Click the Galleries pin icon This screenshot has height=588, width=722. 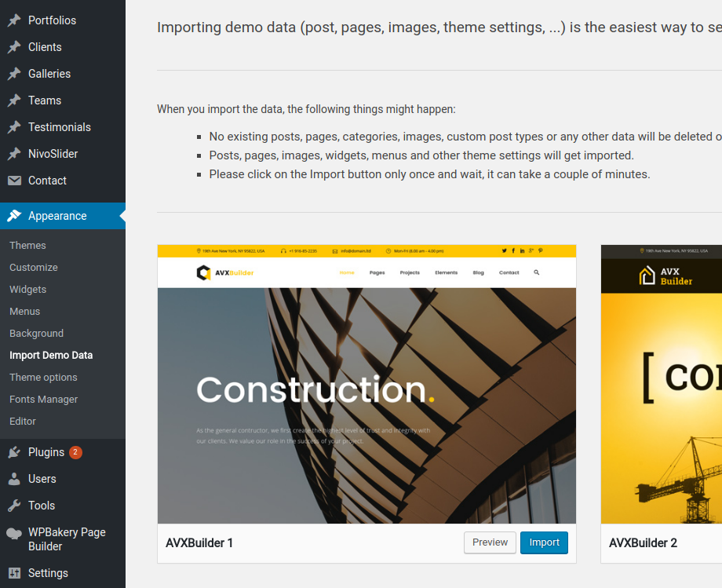pos(14,74)
